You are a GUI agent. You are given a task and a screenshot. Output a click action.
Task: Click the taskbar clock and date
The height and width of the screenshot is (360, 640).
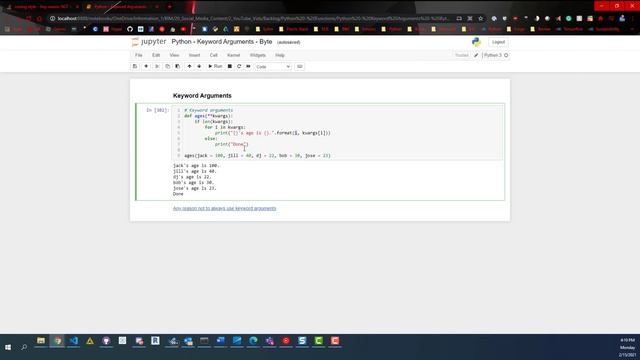(x=627, y=347)
